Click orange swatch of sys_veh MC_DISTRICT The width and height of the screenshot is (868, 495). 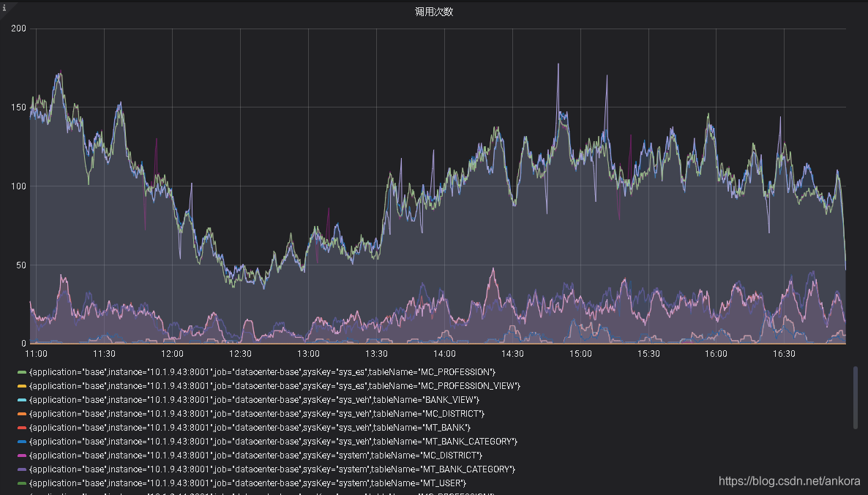[x=22, y=414]
